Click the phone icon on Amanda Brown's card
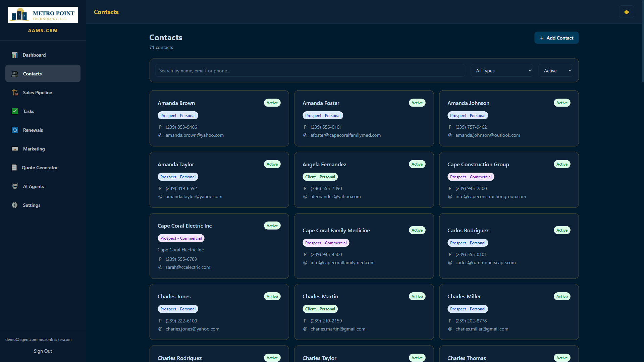644x362 pixels. coord(160,127)
